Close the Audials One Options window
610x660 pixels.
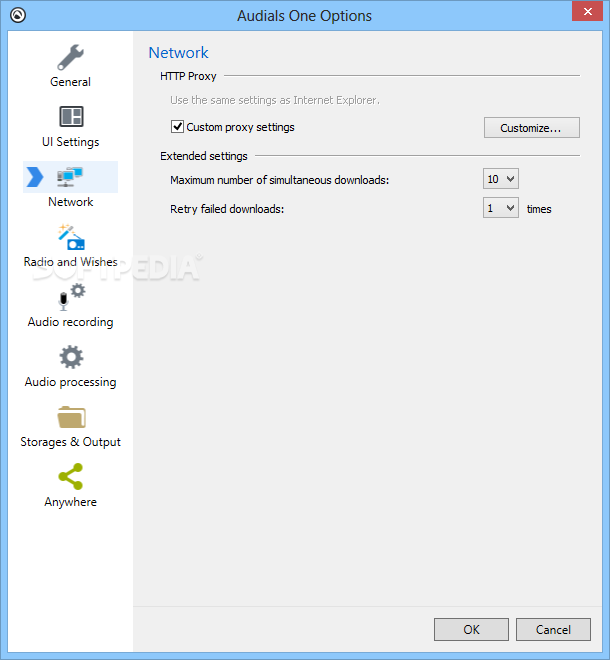point(587,11)
